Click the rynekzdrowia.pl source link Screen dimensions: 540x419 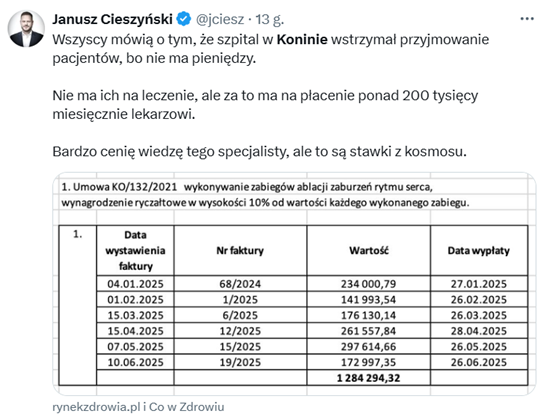[x=96, y=407]
